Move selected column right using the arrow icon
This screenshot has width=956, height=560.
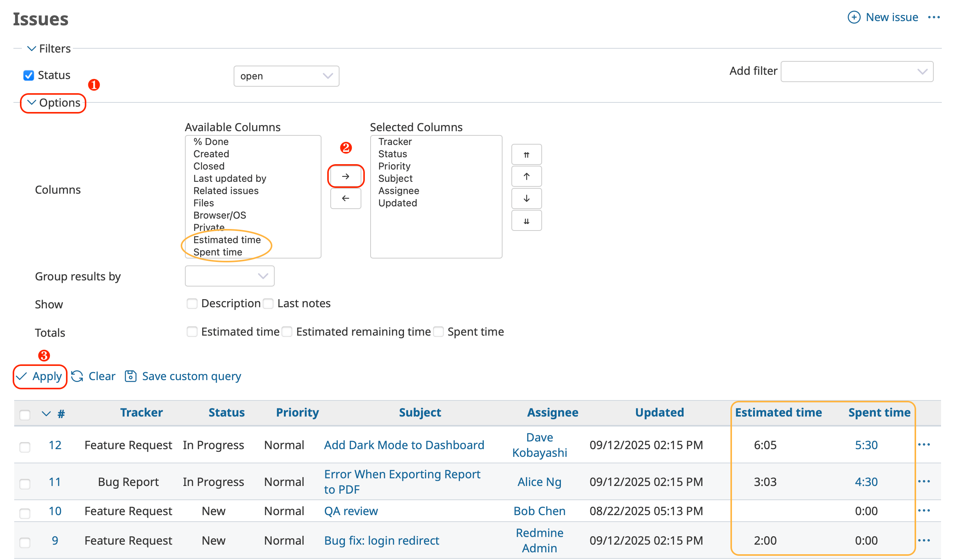click(346, 176)
